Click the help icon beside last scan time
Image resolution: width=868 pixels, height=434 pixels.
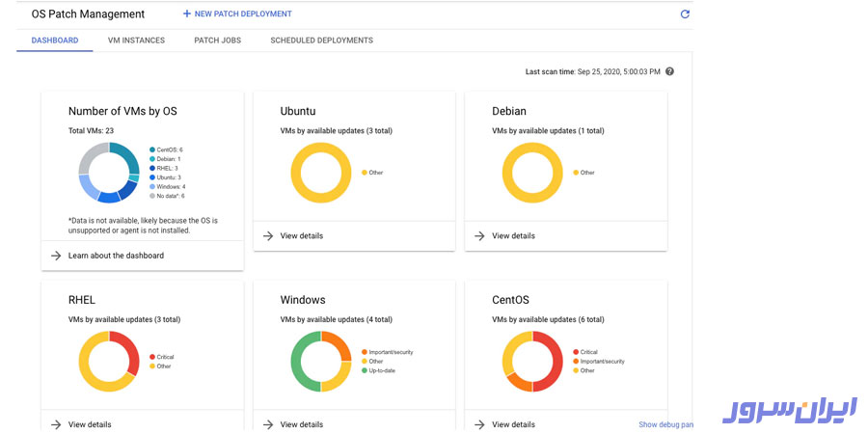tap(669, 71)
